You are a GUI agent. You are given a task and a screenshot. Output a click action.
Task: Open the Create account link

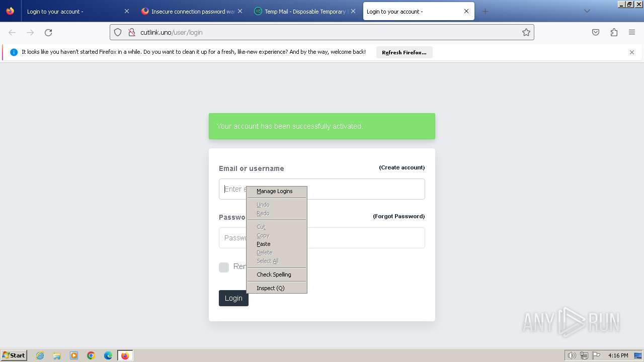click(x=401, y=167)
